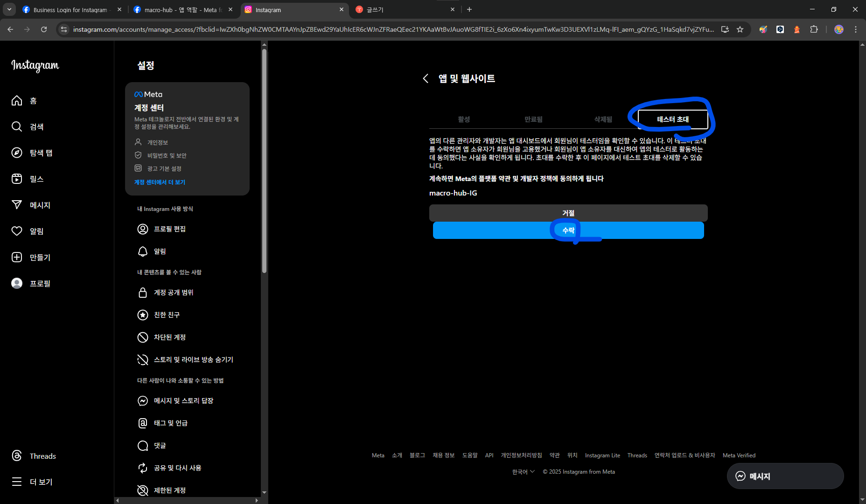The width and height of the screenshot is (866, 504).
Task: Select the 테스터 초대 tab
Action: 673,119
